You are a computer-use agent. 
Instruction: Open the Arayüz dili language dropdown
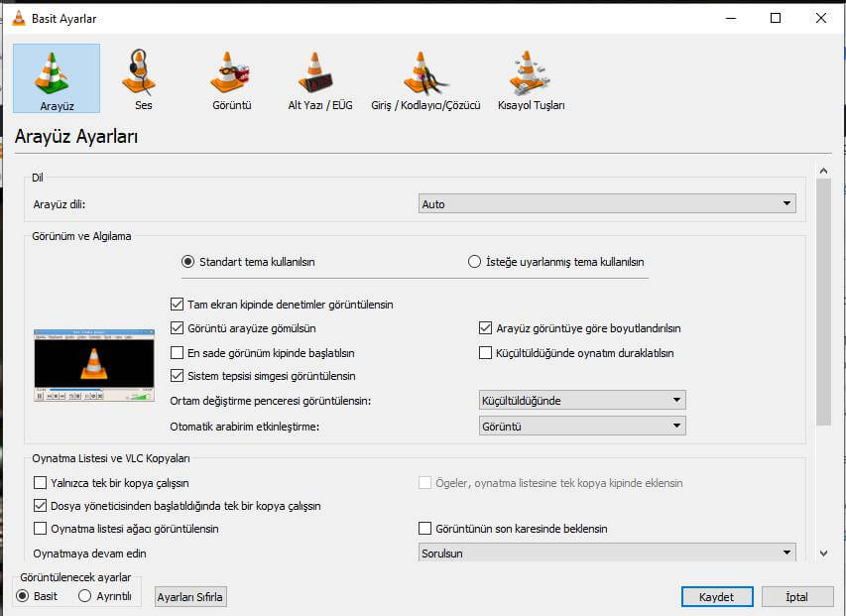(x=607, y=204)
